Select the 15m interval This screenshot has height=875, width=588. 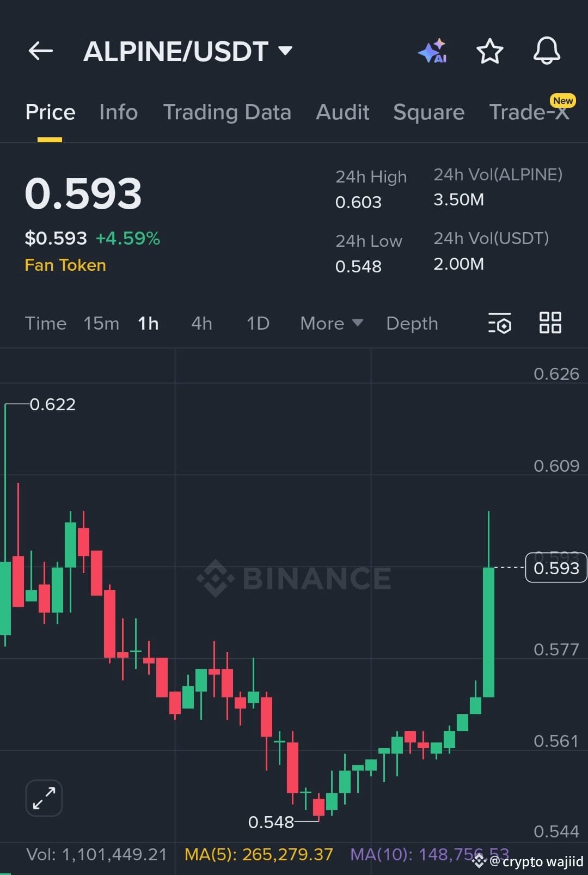101,324
